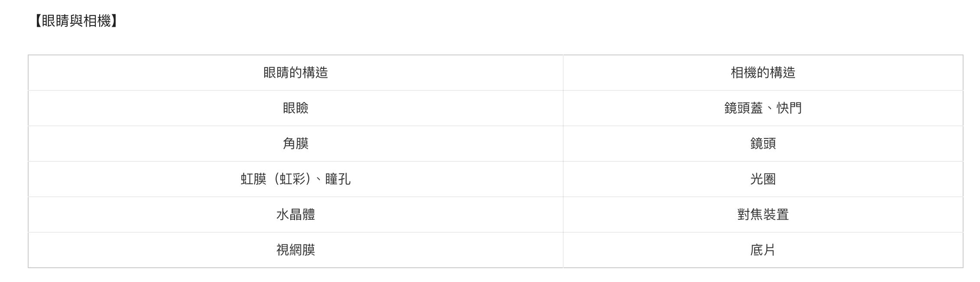
Task: Select the 光圈 table cell
Action: (x=763, y=179)
